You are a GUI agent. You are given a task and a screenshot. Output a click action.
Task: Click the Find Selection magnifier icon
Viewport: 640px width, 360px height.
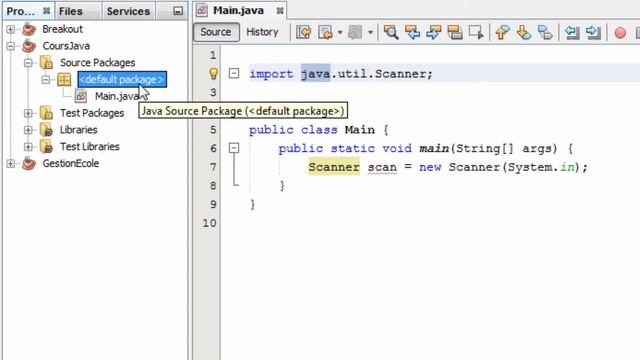point(391,32)
